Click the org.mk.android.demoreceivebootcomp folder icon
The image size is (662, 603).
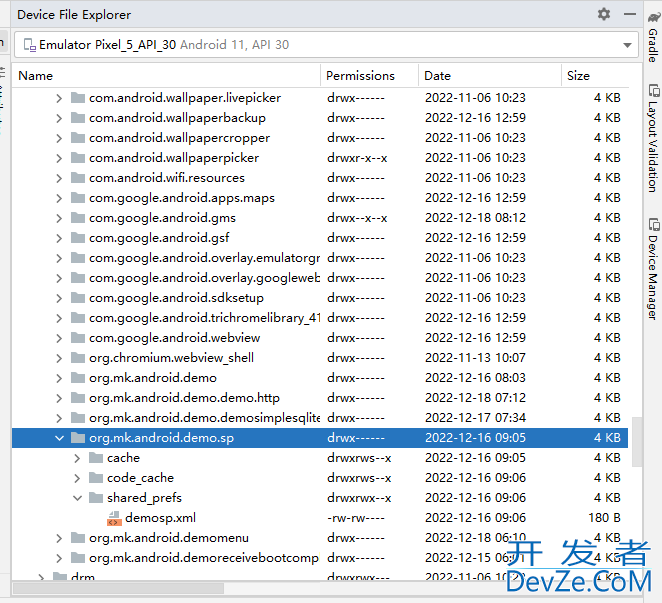(78, 558)
